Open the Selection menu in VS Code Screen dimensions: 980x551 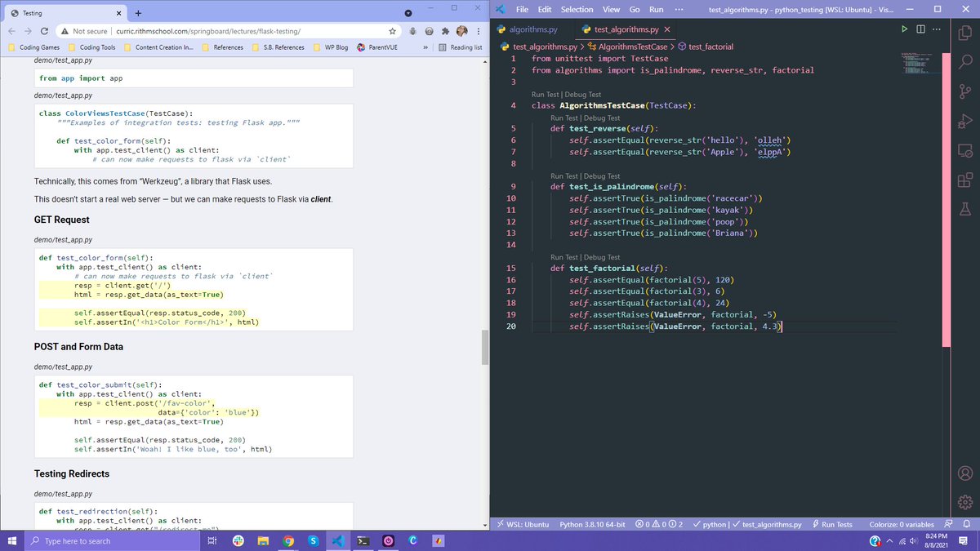click(x=577, y=9)
